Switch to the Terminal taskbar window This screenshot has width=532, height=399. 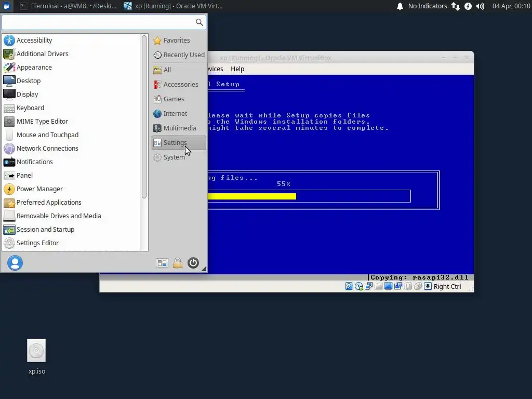tap(68, 6)
